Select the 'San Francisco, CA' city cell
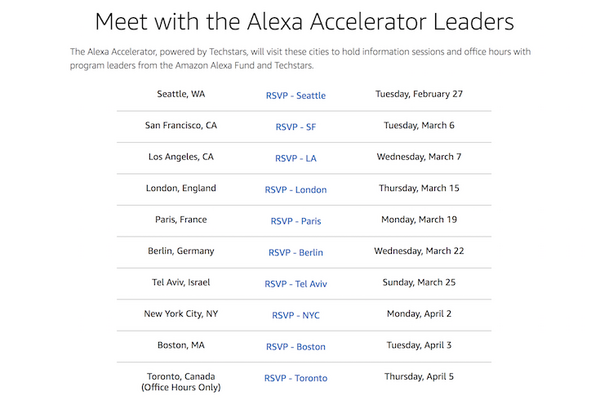The image size is (600, 409). (x=181, y=126)
